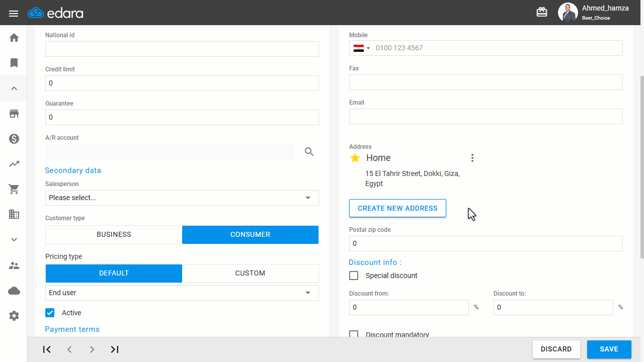Open the hamburger navigation menu
The width and height of the screenshot is (644, 362).
14,13
